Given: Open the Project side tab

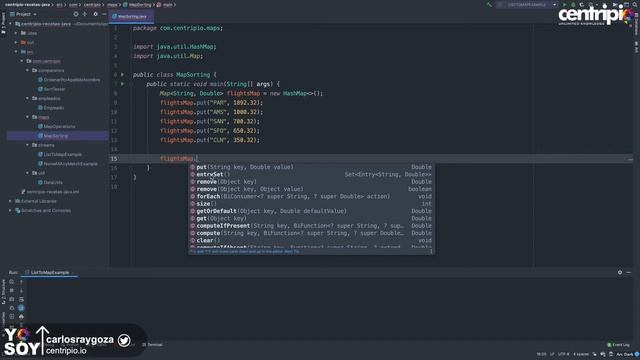Looking at the screenshot, I should point(3,24).
